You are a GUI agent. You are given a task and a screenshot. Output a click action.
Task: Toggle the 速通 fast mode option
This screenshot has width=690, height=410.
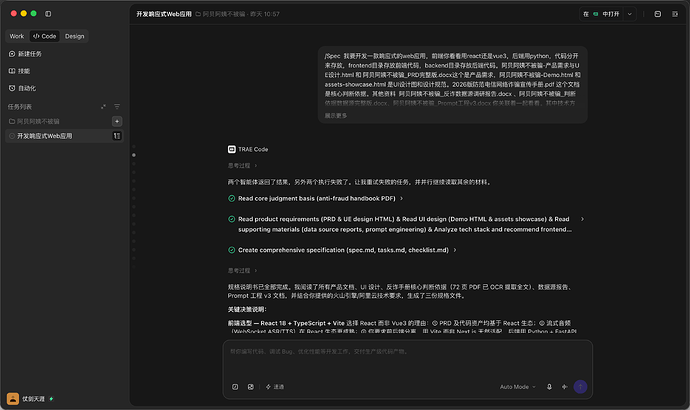[x=275, y=387]
